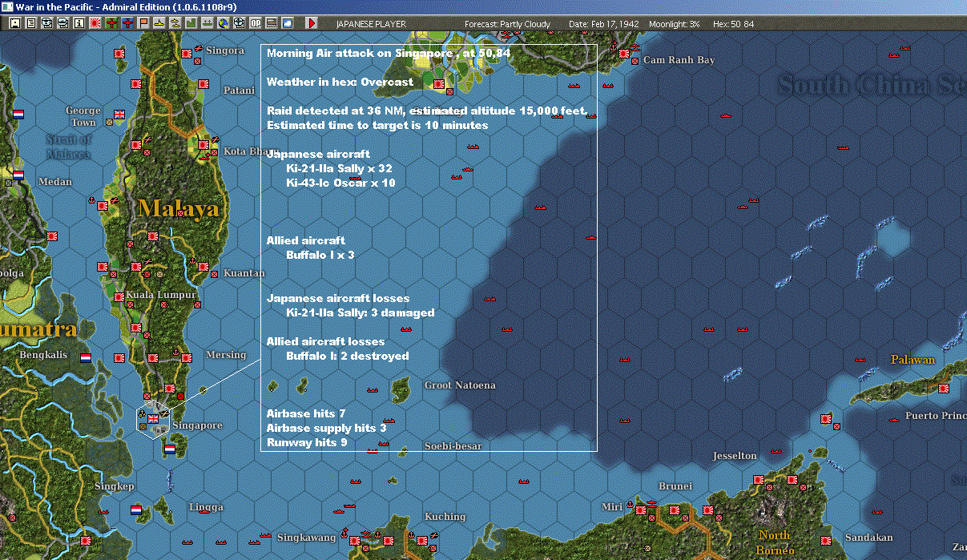967x560 pixels.
Task: Click the Medan city label
Action: 55,182
